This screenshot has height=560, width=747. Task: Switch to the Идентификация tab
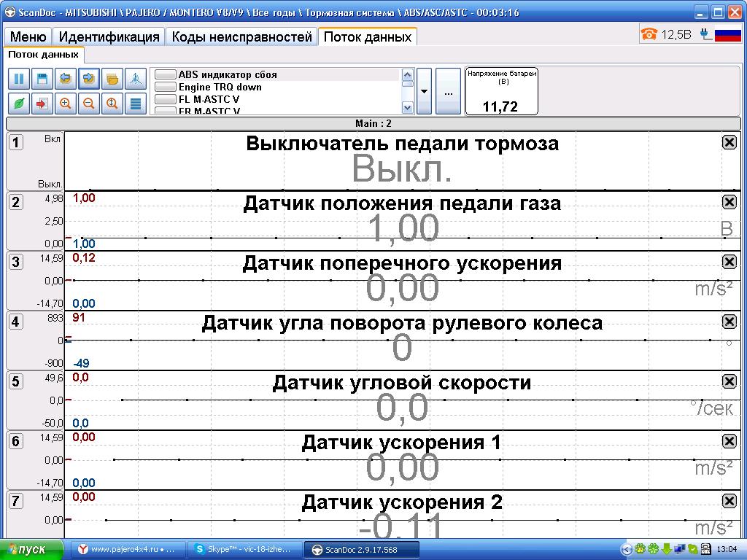click(x=109, y=37)
